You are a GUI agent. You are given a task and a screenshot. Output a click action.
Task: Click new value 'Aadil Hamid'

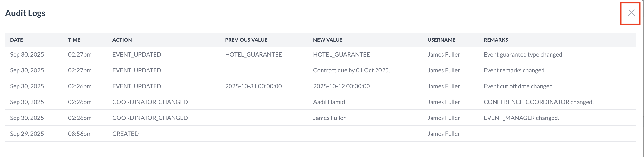click(329, 102)
